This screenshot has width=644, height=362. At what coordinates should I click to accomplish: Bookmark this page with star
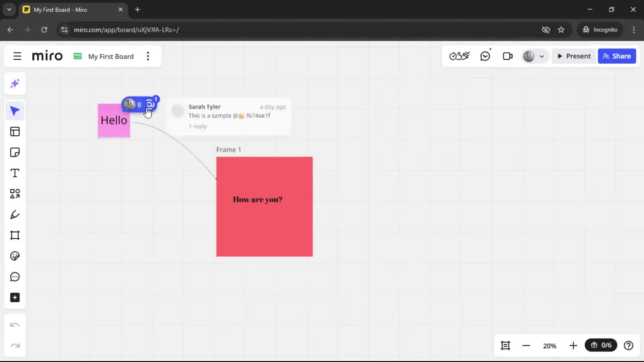tap(561, 30)
